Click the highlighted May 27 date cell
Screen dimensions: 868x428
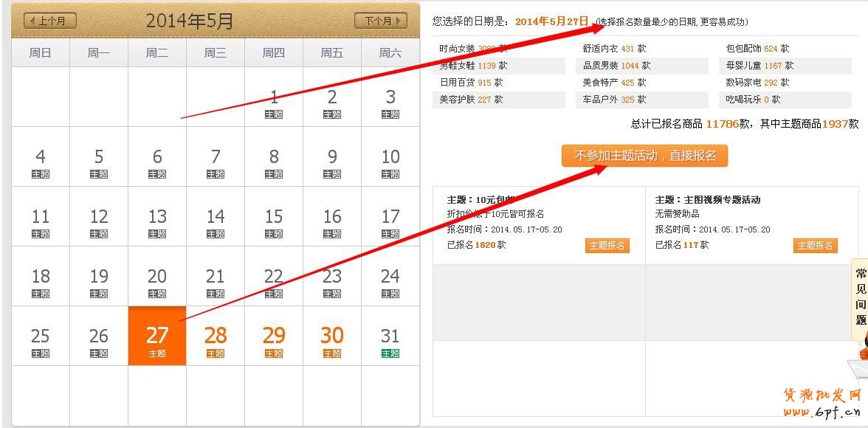157,336
